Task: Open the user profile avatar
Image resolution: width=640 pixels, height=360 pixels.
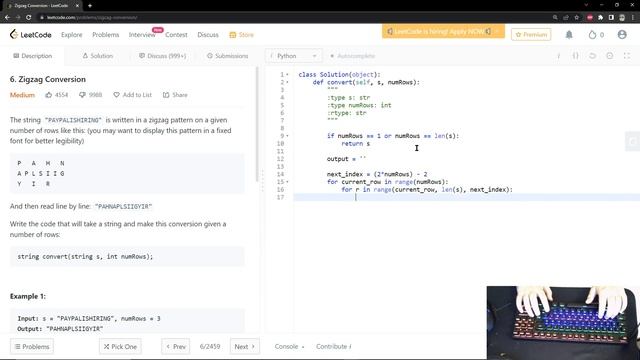Action: point(622,35)
